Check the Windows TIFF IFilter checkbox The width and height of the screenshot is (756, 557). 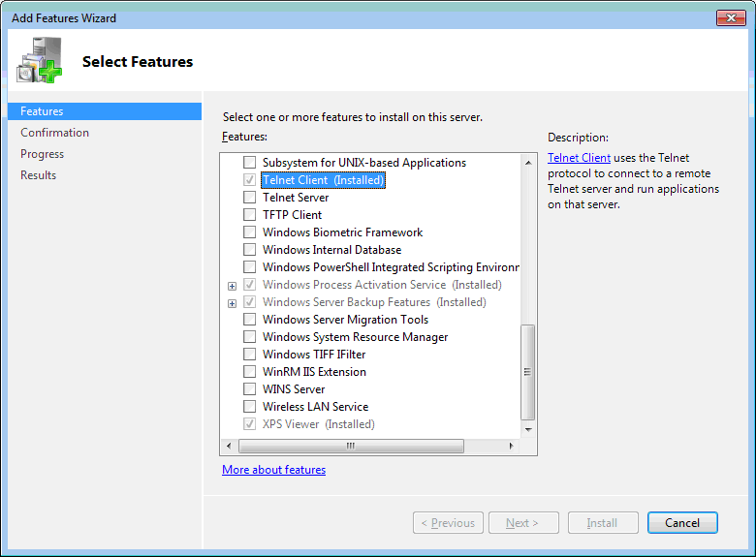pyautogui.click(x=250, y=355)
